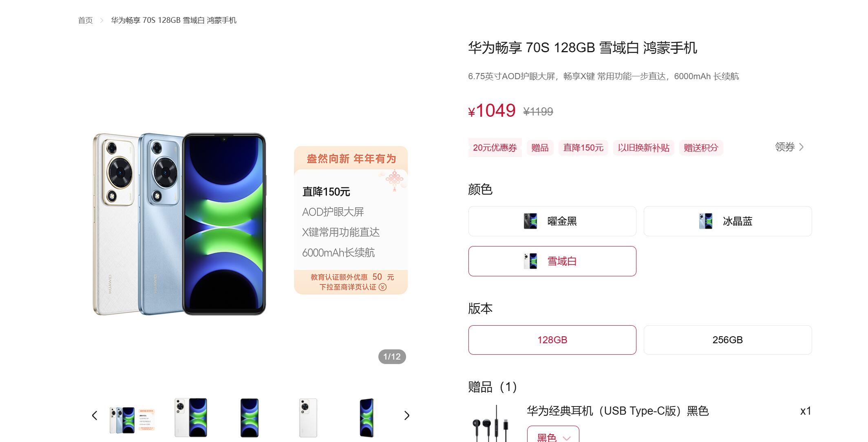
Task: Select the front-screen phone thumbnail
Action: 250,418
